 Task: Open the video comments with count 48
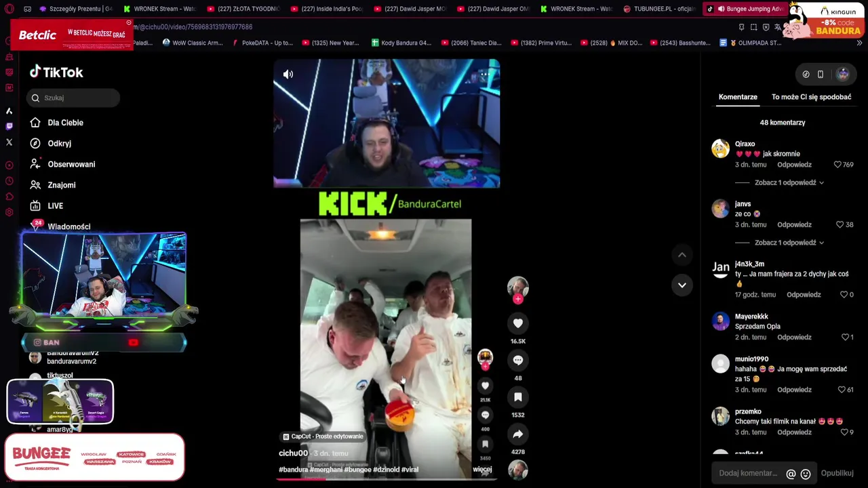click(518, 360)
